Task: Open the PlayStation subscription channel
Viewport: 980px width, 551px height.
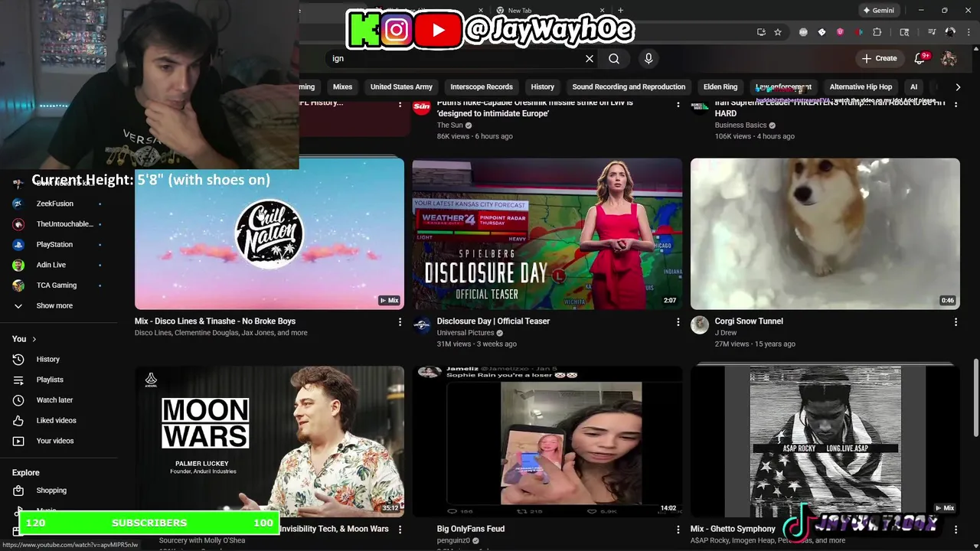Action: click(x=54, y=244)
